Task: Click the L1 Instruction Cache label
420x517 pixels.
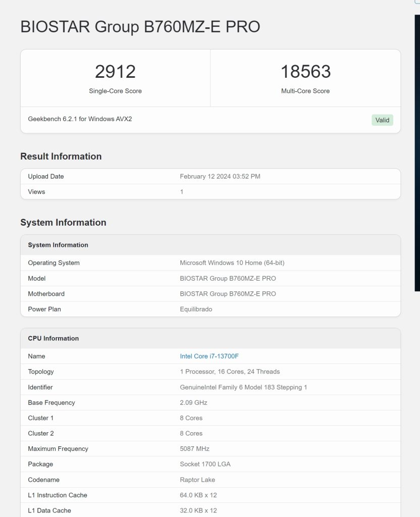Action: 58,495
